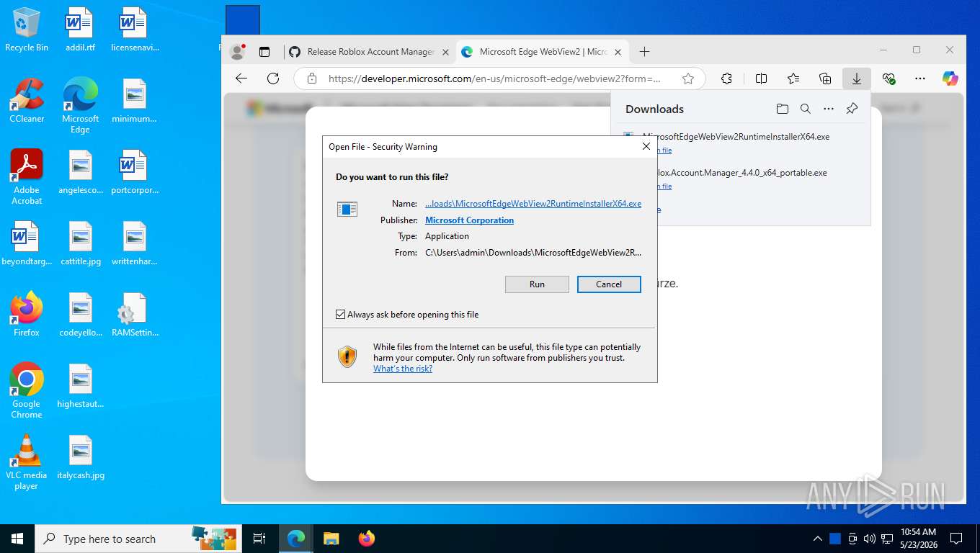Click the MicrosoftEdgeWebView2RuntimeInstallerX64.exe name link

(x=533, y=204)
